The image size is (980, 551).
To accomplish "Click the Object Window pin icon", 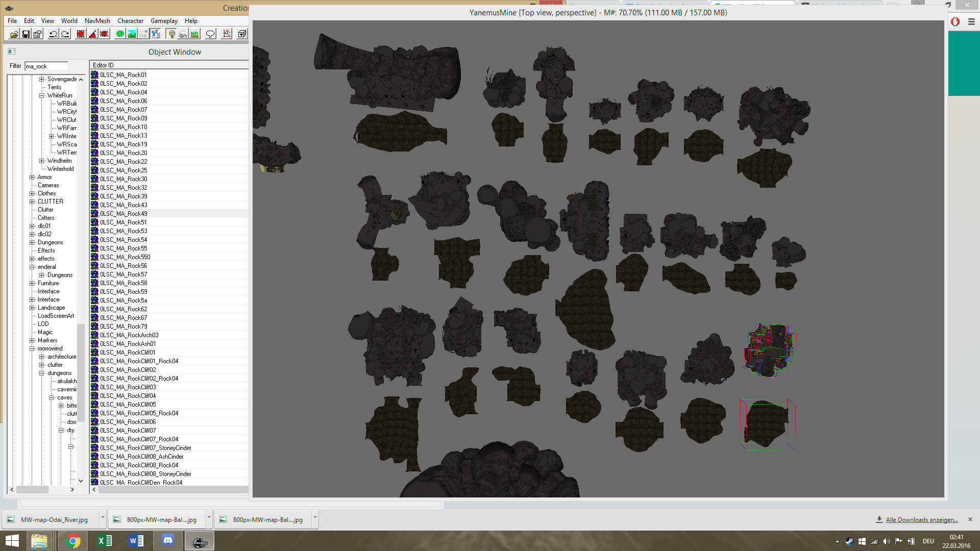I will (12, 52).
